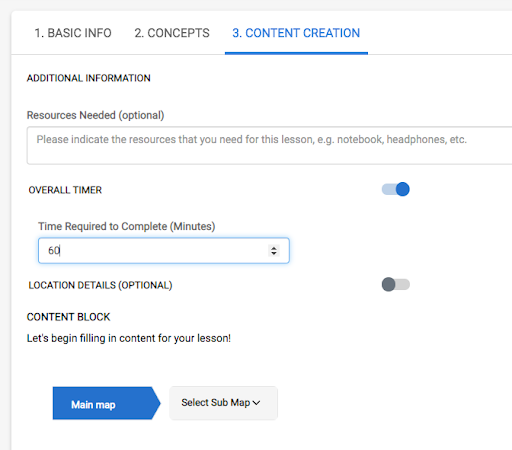Open the Select Sub Map dropdown
512x450 pixels.
223,403
